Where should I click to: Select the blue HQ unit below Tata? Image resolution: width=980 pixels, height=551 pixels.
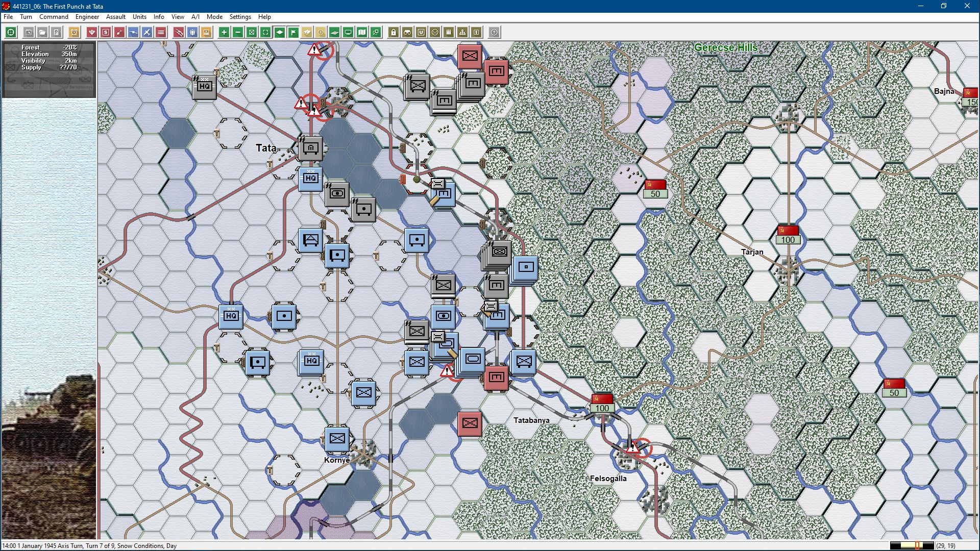tap(311, 179)
